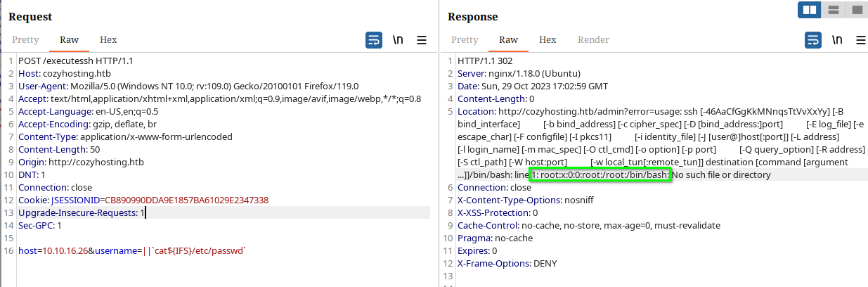
Task: Switch to the Raw tab in Request
Action: pyautogui.click(x=70, y=40)
